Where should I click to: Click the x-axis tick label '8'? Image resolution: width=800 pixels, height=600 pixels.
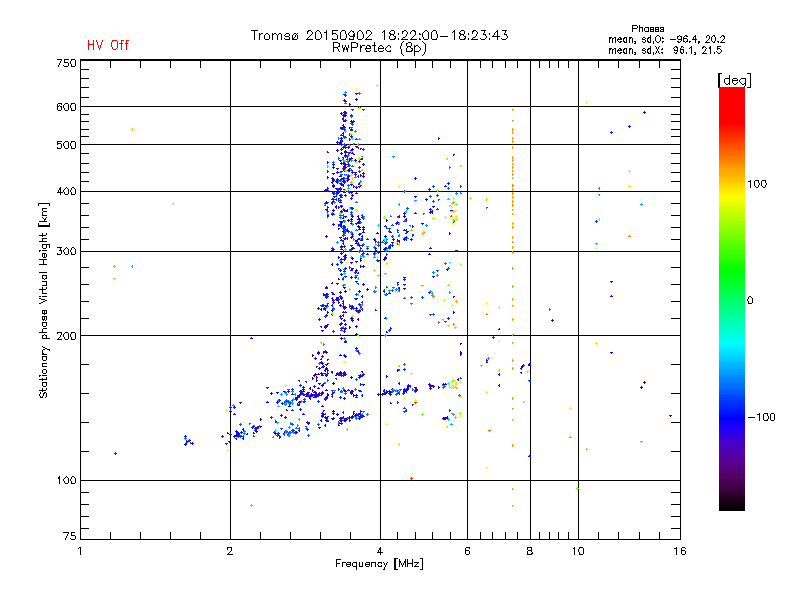point(530,551)
